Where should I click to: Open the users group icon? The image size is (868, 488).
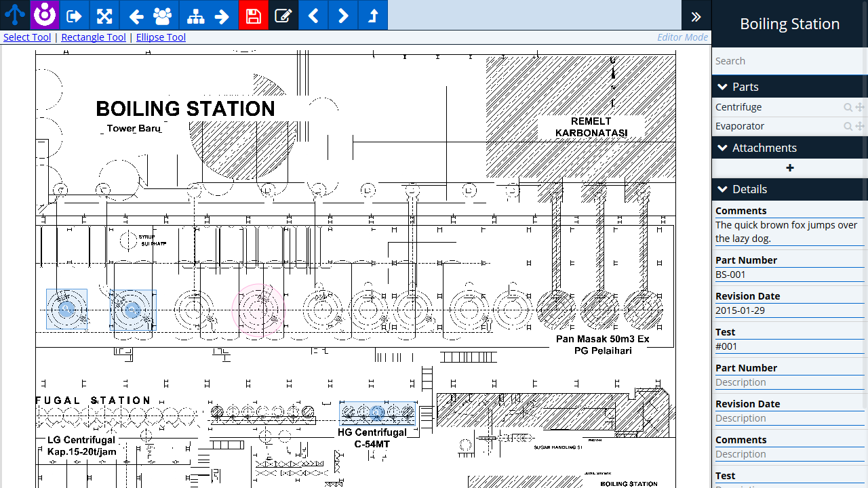click(163, 16)
